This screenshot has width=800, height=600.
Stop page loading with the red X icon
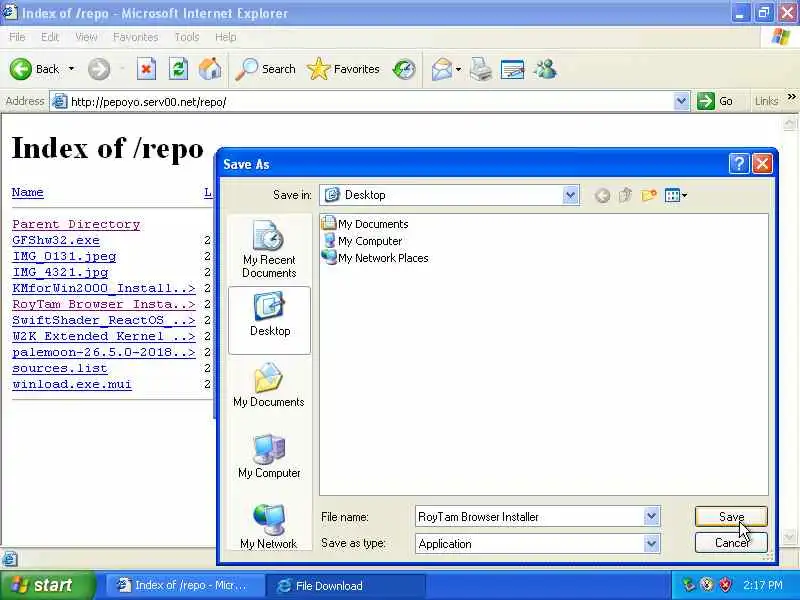coord(146,69)
